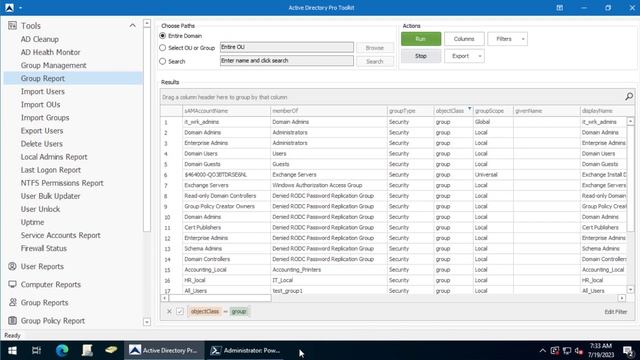Open objectClass column filter dropdown
The image size is (640, 360).
point(469,109)
